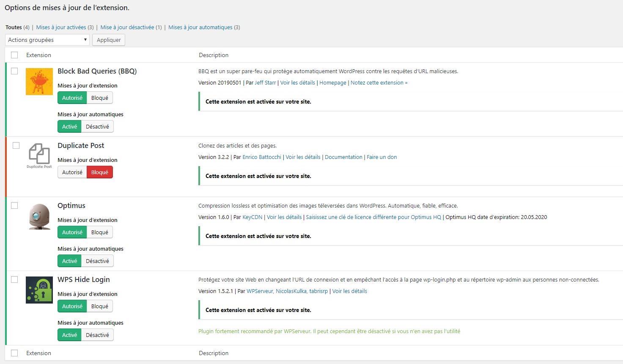This screenshot has width=623, height=364.
Task: Show the Toutes (4) filter
Action: point(17,27)
